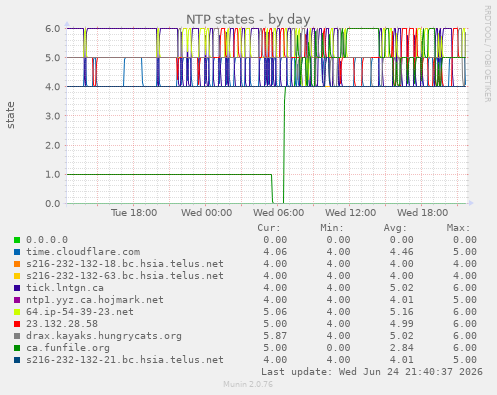Viewport: 497px width, 395px height.
Task: Click time.cloudflare.com average value 4.46
Action: [402, 252]
